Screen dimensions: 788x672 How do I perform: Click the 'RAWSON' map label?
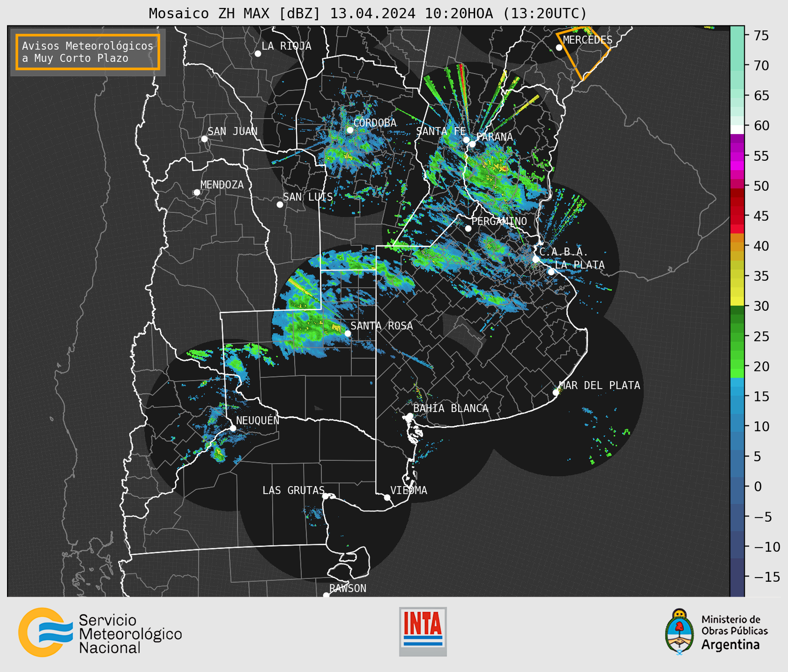348,588
